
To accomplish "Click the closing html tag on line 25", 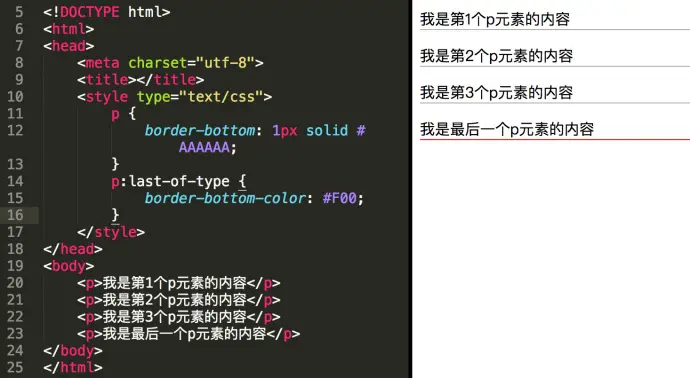I will pyautogui.click(x=73, y=367).
